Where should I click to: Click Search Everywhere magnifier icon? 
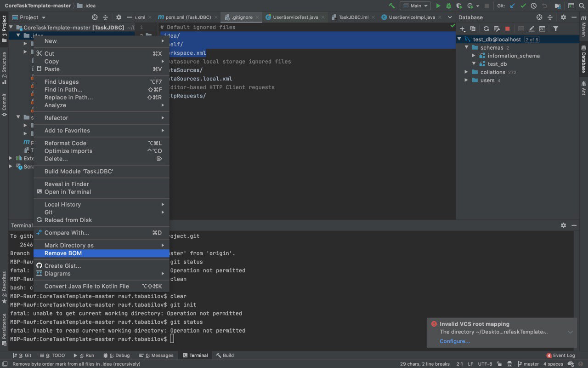pos(582,6)
